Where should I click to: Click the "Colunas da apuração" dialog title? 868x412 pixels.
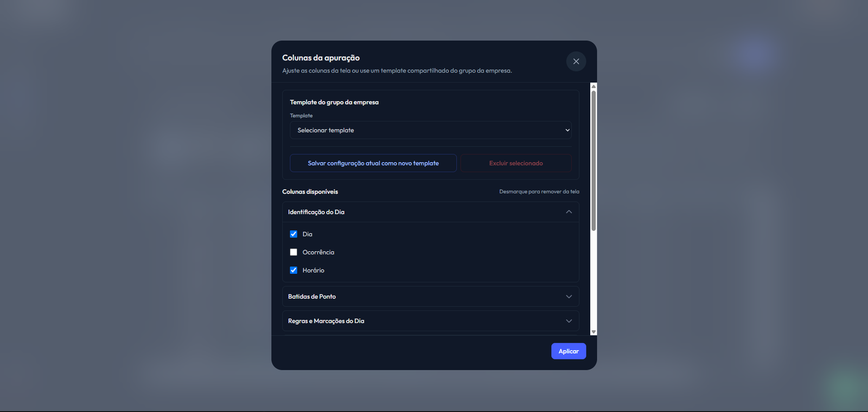point(321,58)
